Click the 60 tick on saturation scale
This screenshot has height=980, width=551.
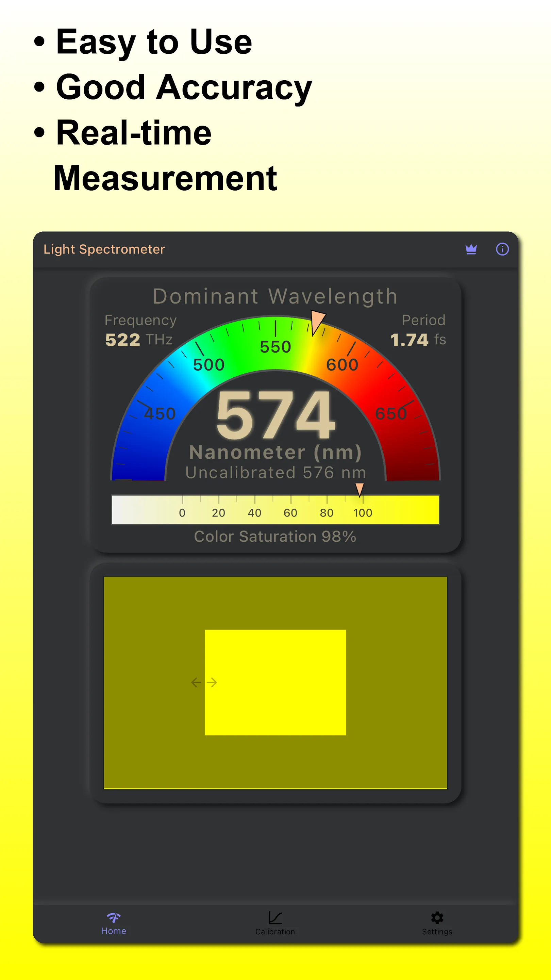tap(290, 513)
